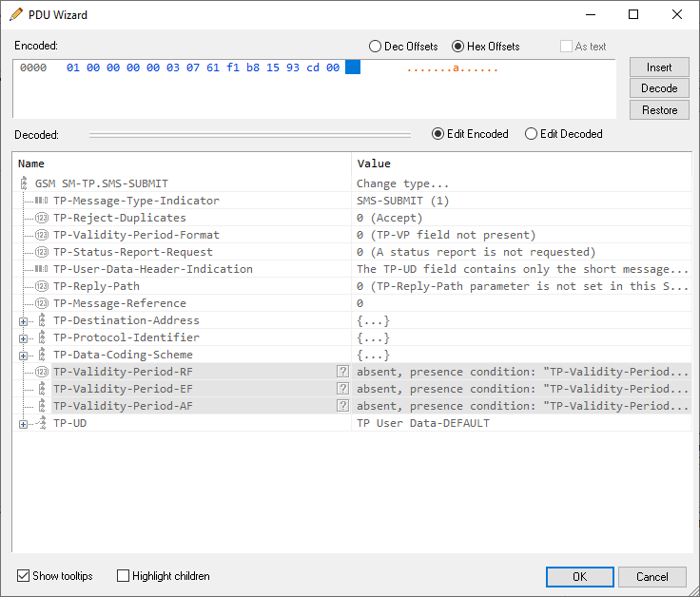Image resolution: width=700 pixels, height=597 pixels.
Task: Click the GSM SM-TP.SMS-SUBMIT root node icon
Action: click(x=25, y=183)
